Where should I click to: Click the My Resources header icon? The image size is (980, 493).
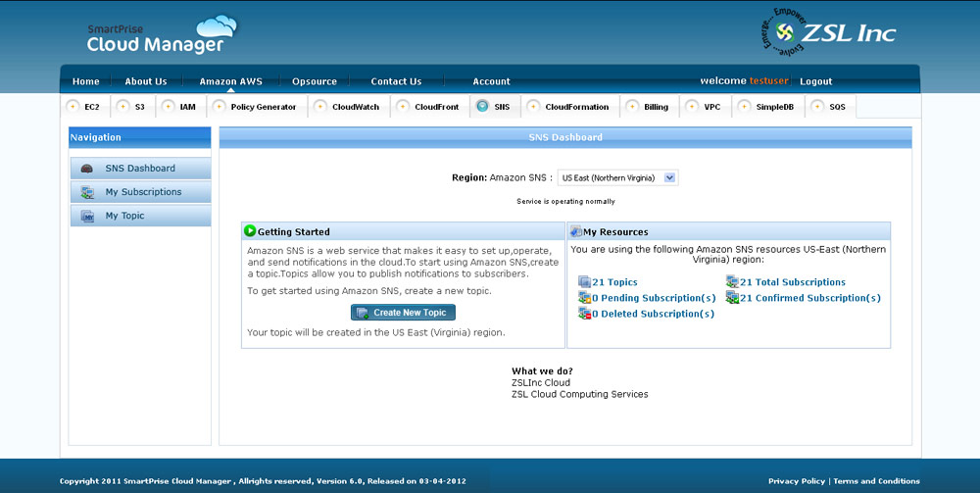pos(575,231)
